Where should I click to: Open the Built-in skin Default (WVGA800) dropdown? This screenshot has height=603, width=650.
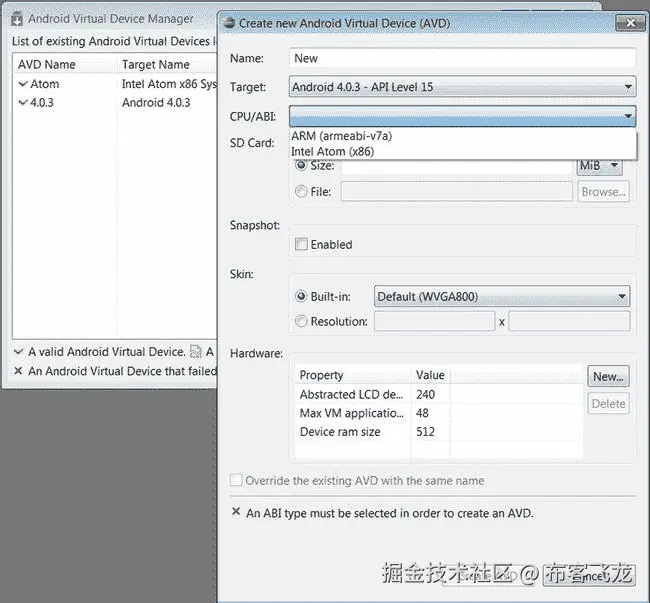tap(502, 296)
